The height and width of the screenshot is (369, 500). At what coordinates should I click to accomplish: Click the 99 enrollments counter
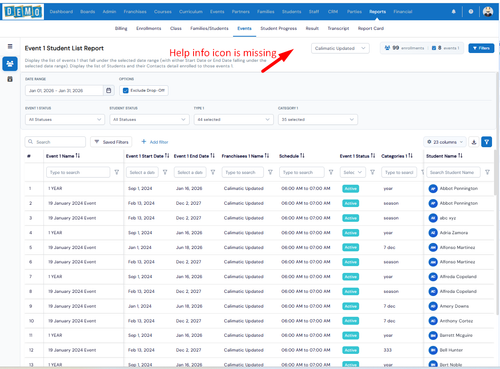(404, 48)
